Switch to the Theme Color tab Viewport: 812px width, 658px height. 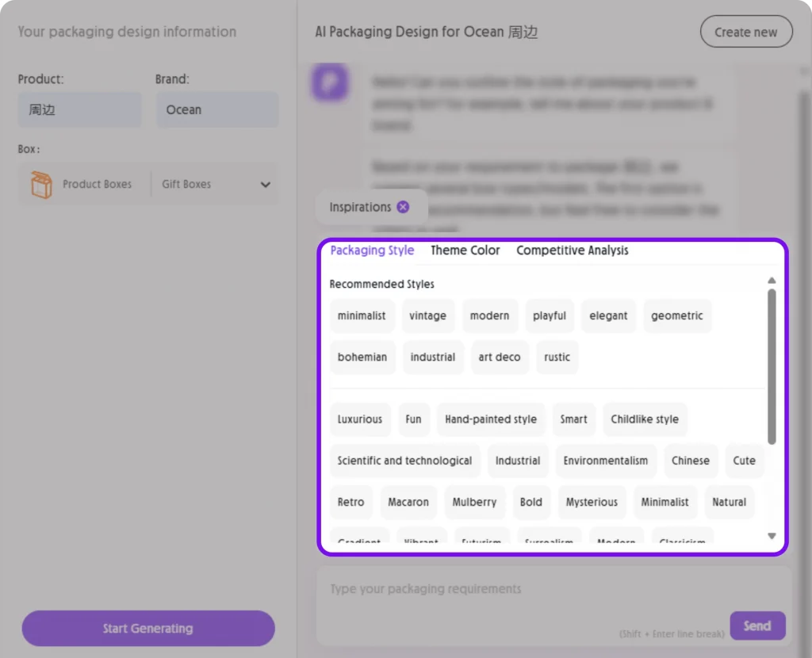(x=465, y=250)
